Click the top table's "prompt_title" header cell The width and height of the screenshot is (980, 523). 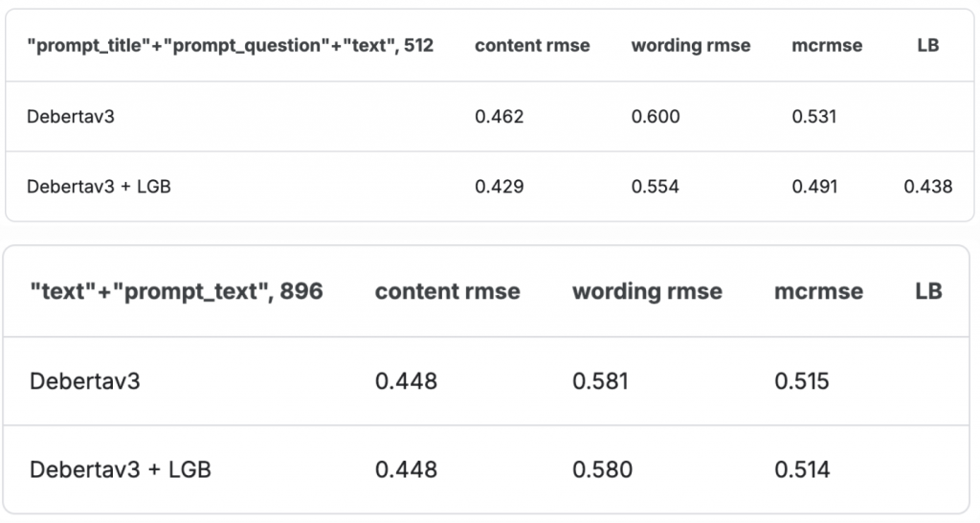click(231, 45)
